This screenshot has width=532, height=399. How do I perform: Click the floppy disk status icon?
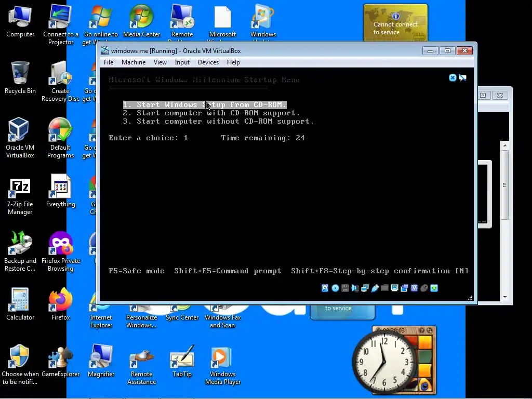coord(345,288)
